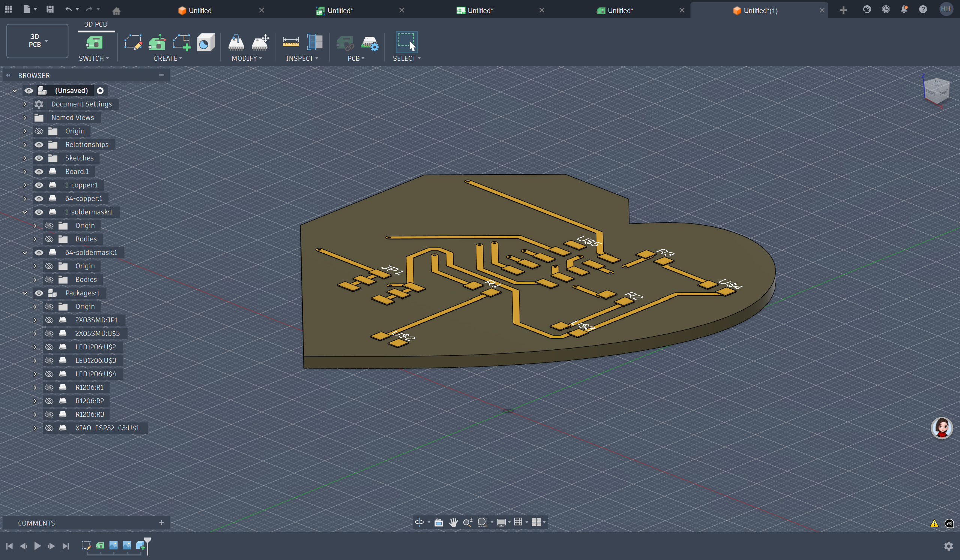Click the Push to 2D PCB icon
This screenshot has width=960, height=560.
pos(345,43)
